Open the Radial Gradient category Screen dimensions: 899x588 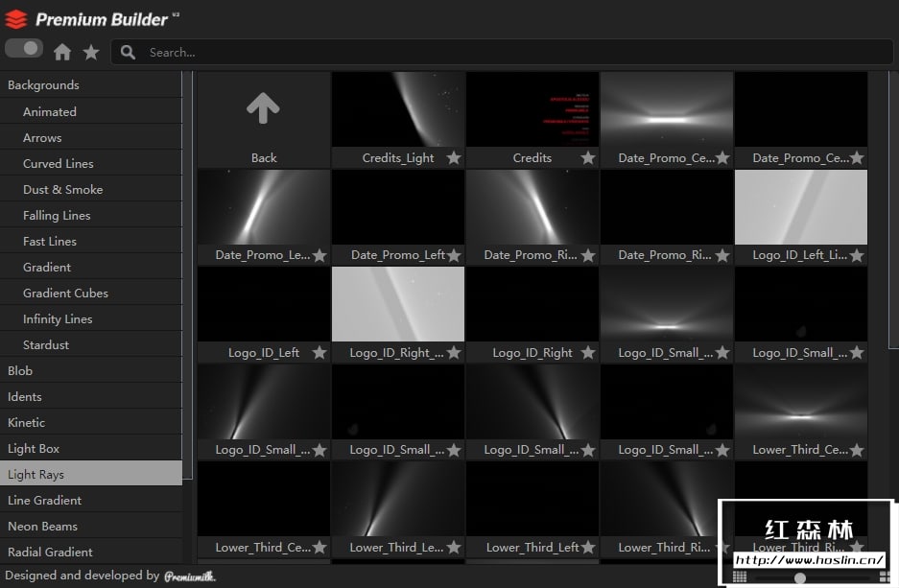point(91,552)
